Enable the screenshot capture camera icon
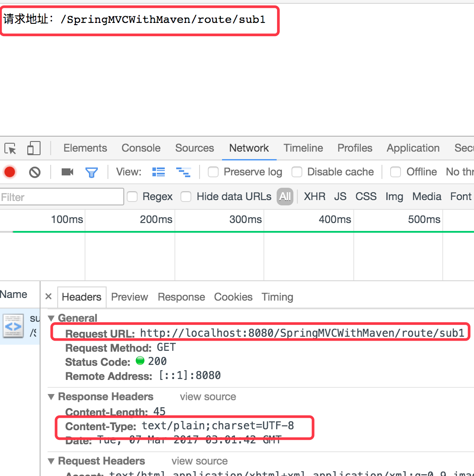474x476 pixels. [67, 172]
